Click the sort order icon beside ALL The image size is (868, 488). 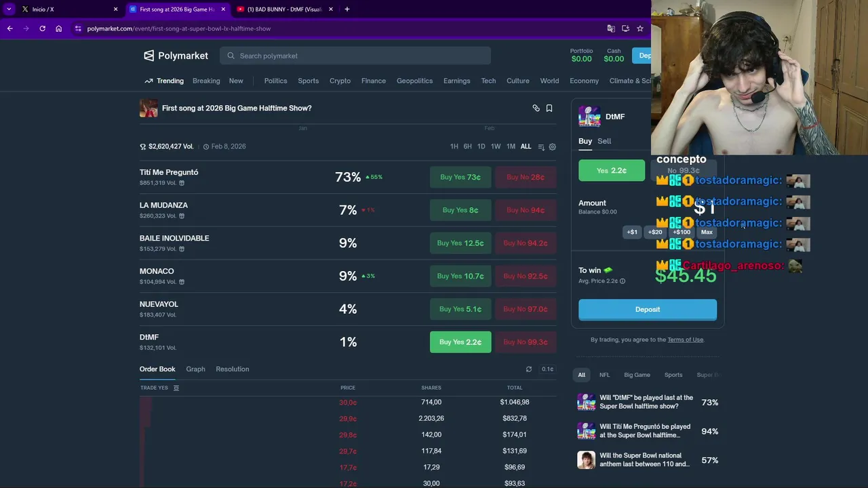[x=541, y=147]
